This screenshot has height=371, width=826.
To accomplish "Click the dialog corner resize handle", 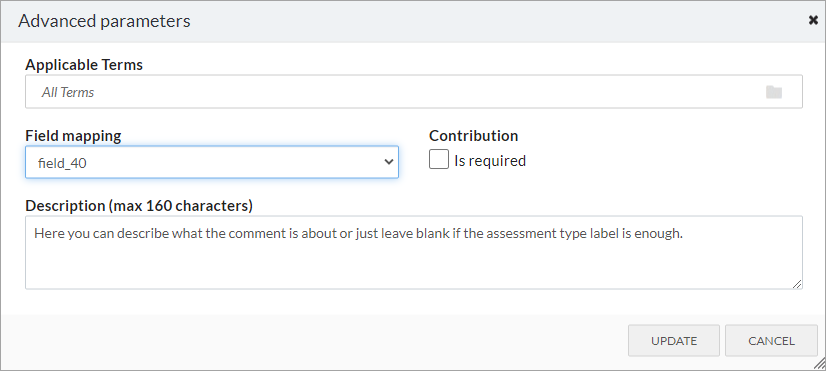I will click(819, 364).
